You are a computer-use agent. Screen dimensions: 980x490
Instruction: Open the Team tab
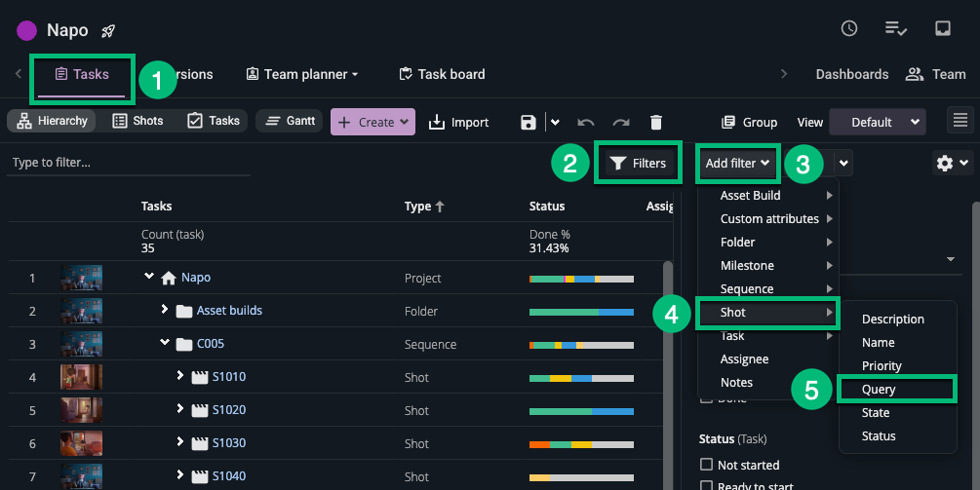pos(935,74)
